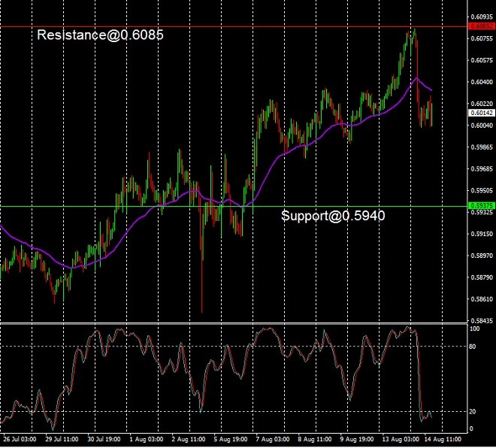Click the oscillator scale value 80

473,347
